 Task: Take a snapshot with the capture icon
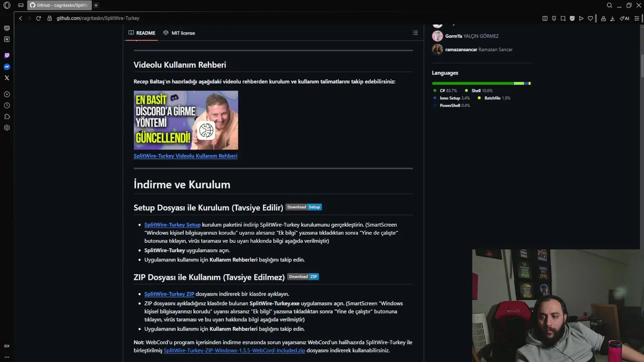563,18
